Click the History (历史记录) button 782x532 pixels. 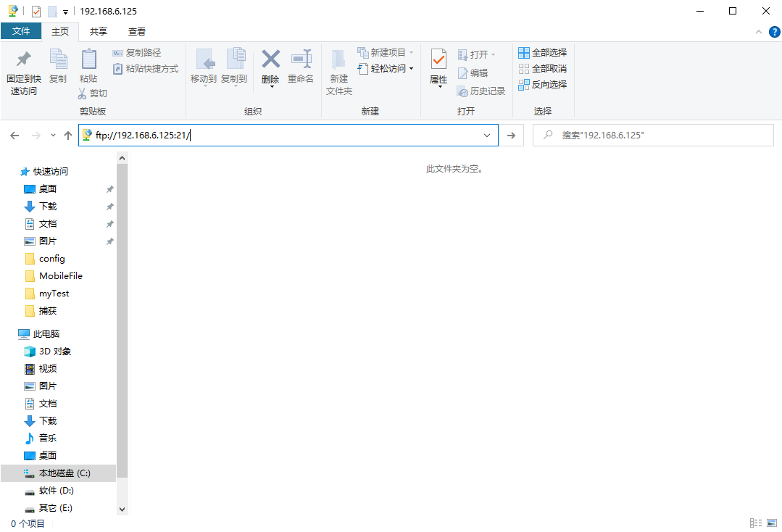point(481,91)
